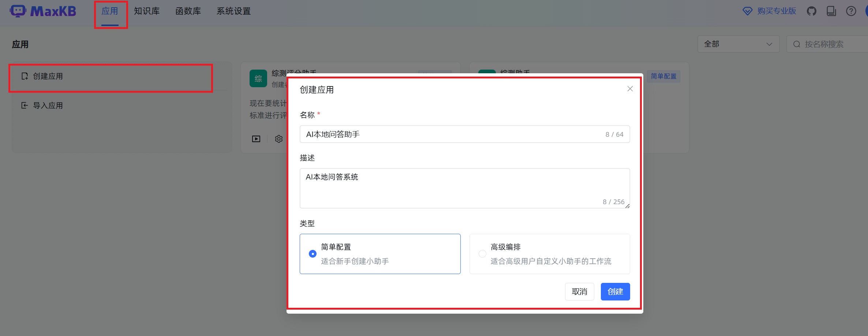Open the settings gear on 综测评分助手 card

tap(278, 139)
